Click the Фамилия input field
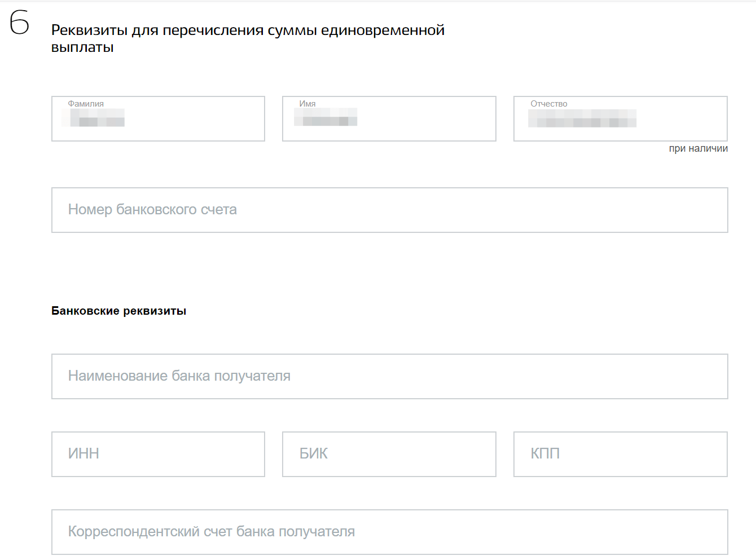 pos(158,118)
